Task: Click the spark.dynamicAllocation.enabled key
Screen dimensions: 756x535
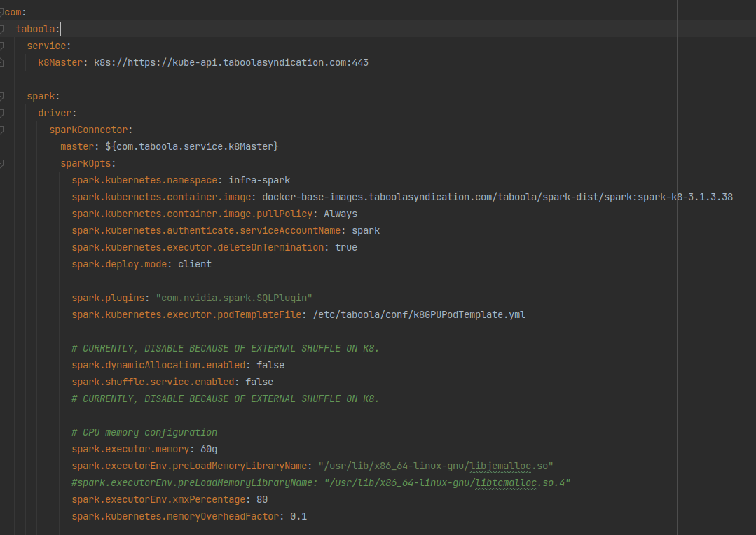Action: click(x=158, y=366)
